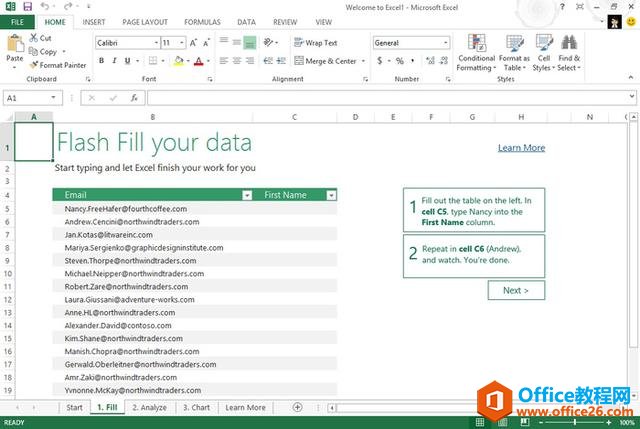This screenshot has height=429, width=640.
Task: Open Find & Select binoculars
Action: [569, 50]
